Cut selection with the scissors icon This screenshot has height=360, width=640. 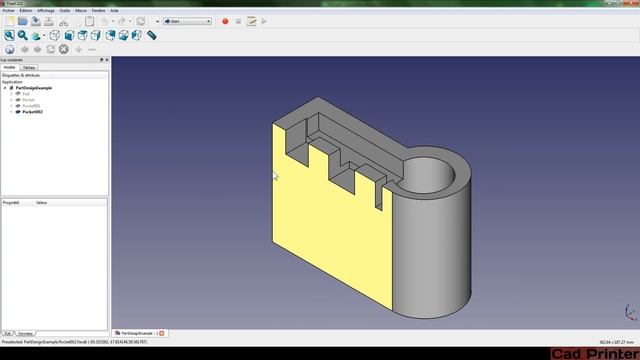[63, 22]
